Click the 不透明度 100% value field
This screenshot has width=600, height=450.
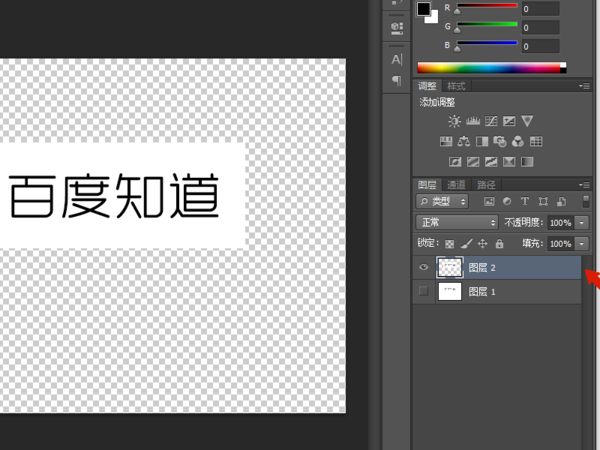pos(561,223)
